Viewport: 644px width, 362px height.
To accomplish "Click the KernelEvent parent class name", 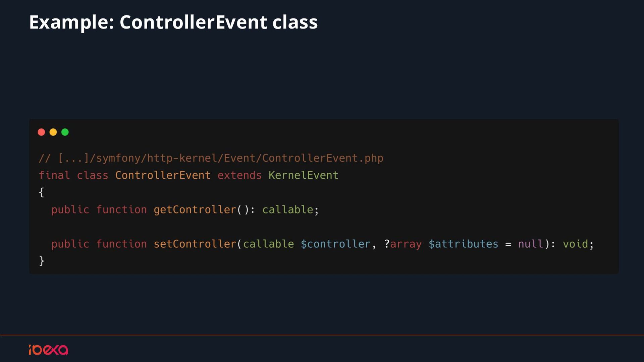I will pos(303,175).
